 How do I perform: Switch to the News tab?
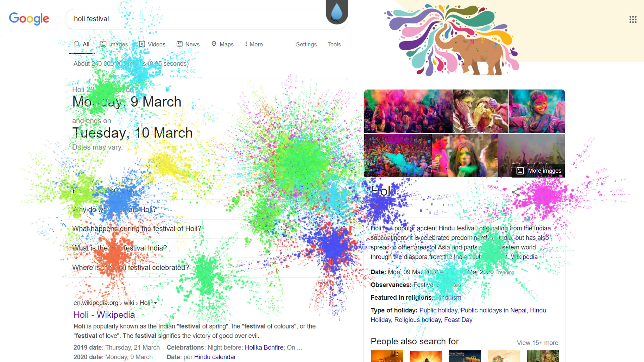(x=188, y=44)
